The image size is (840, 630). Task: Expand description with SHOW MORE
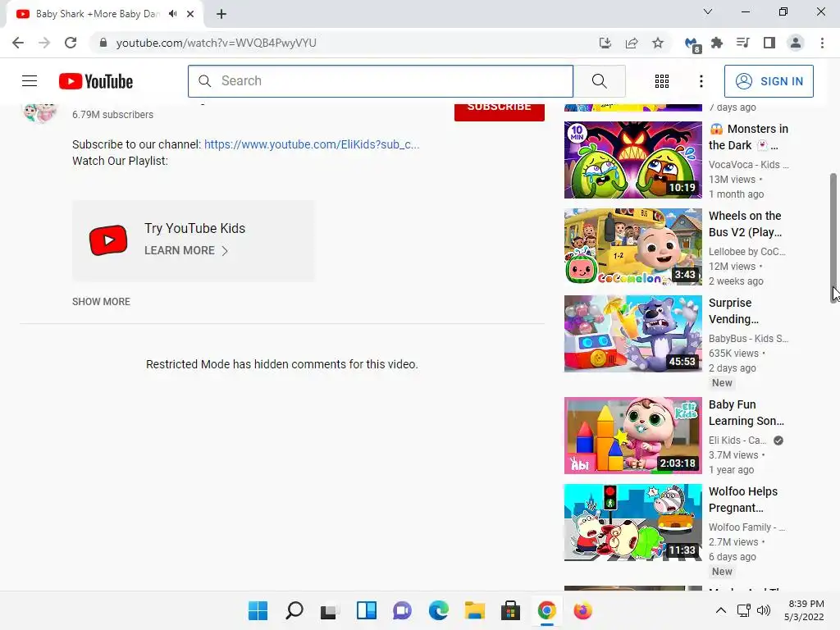tap(101, 302)
